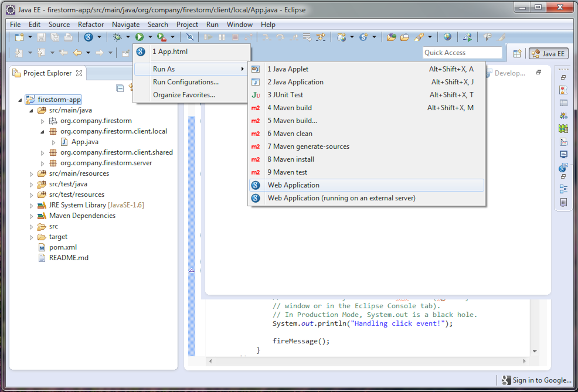578x392 pixels.
Task: Open the Run button dropdown arrow
Action: click(150, 37)
